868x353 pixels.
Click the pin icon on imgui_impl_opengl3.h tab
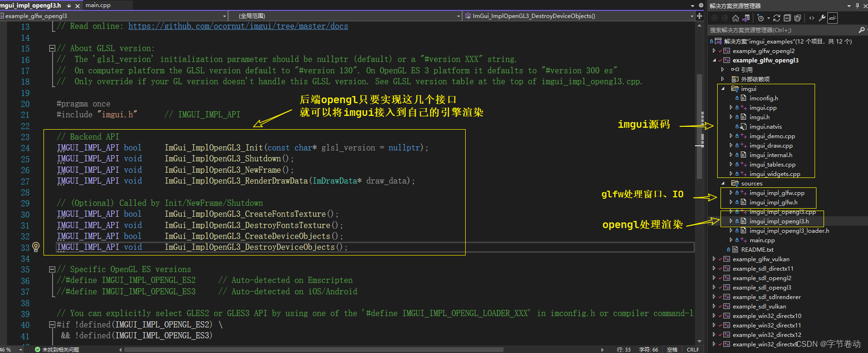coord(69,6)
